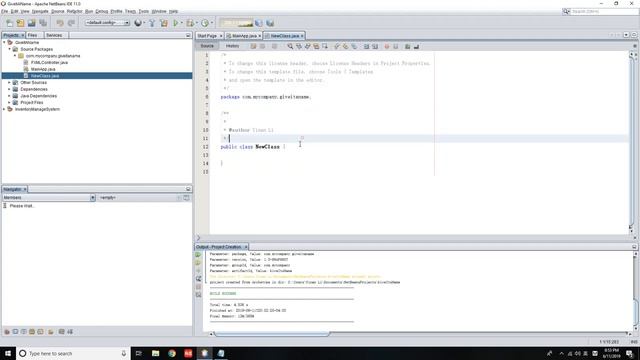This screenshot has width=640, height=360.
Task: Switch to the Files tab
Action: (x=32, y=36)
